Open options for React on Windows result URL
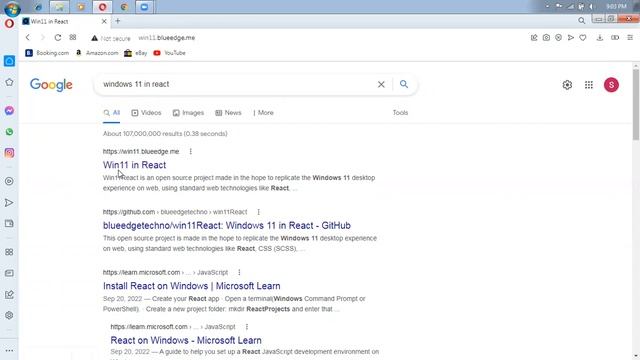 point(247,327)
